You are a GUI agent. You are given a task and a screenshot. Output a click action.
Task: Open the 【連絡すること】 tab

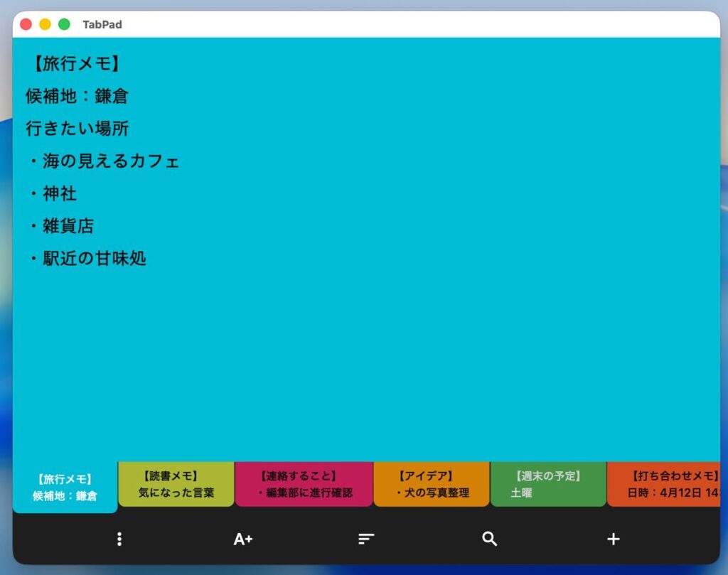(304, 484)
